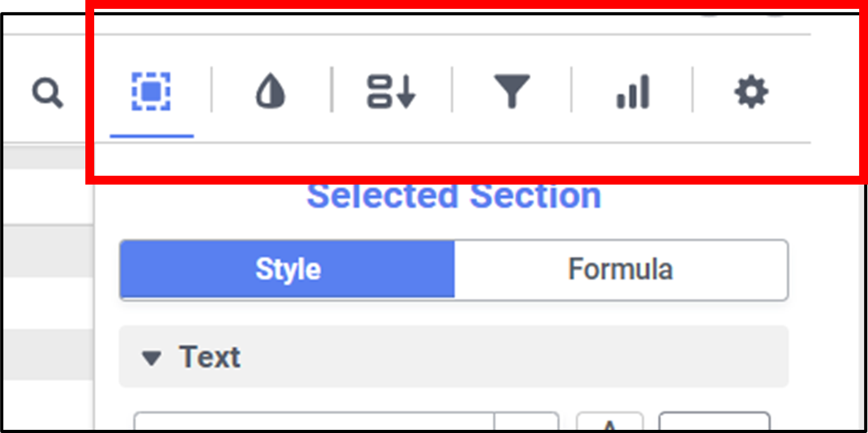The image size is (868, 433).
Task: Click the Text section header label
Action: coord(210,357)
